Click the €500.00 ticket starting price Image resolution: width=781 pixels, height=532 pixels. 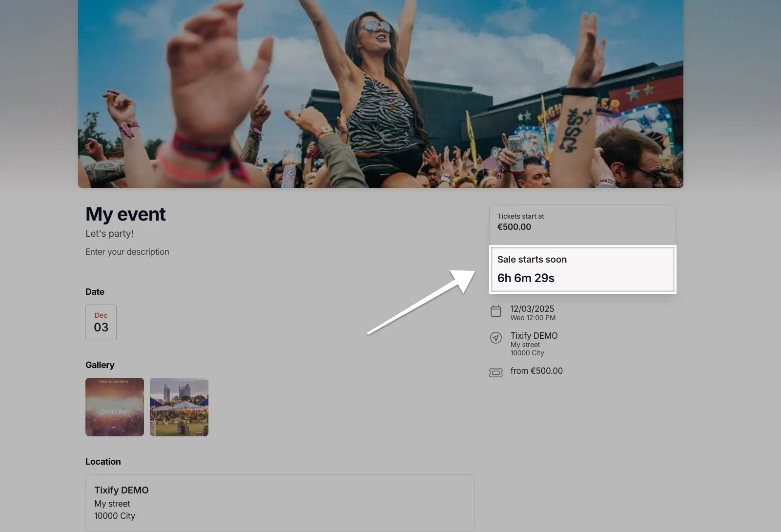pos(514,227)
